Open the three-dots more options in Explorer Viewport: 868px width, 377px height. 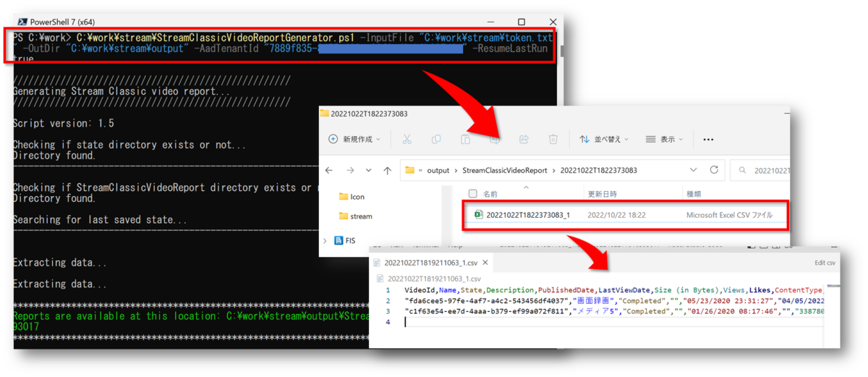click(708, 139)
